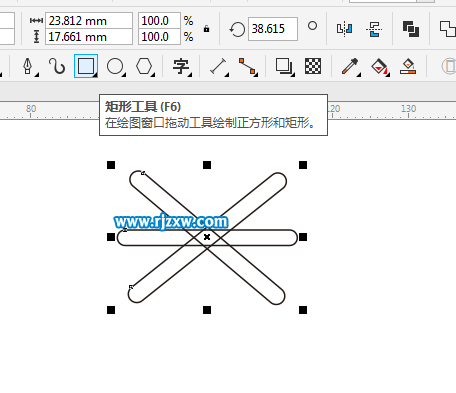
Task: Click the 130 mark on the ruler
Action: (x=408, y=109)
